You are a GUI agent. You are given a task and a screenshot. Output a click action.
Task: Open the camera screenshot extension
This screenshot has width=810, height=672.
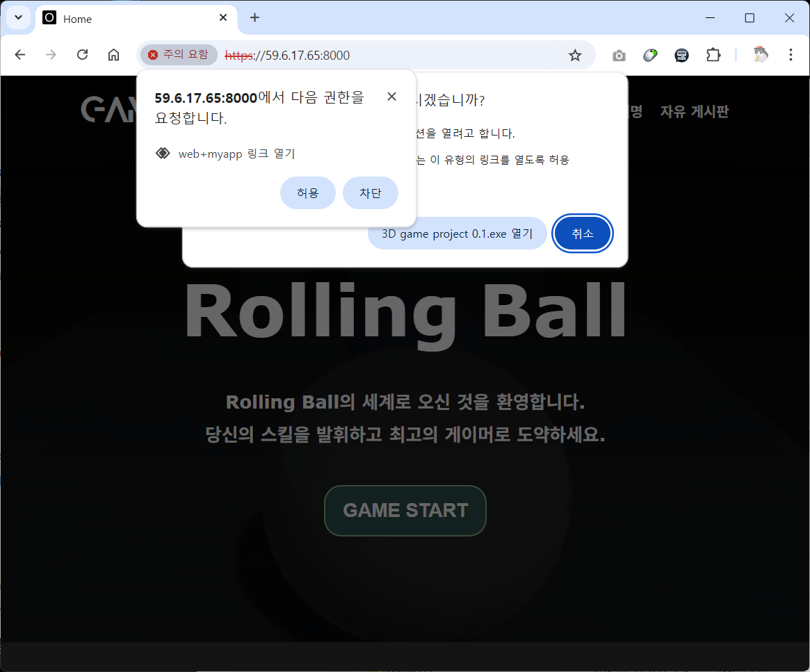[618, 56]
